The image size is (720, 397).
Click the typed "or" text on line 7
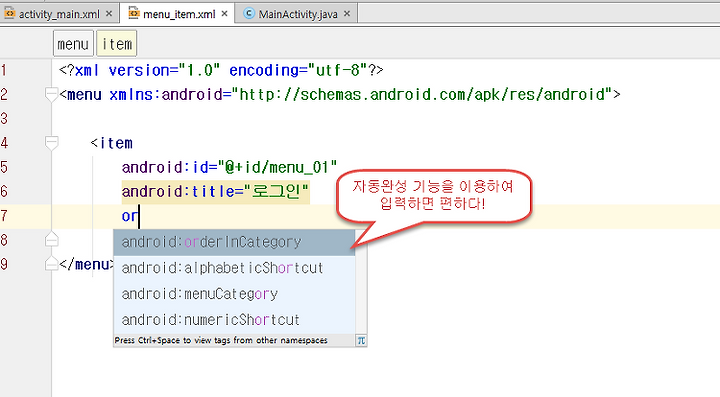(x=129, y=216)
